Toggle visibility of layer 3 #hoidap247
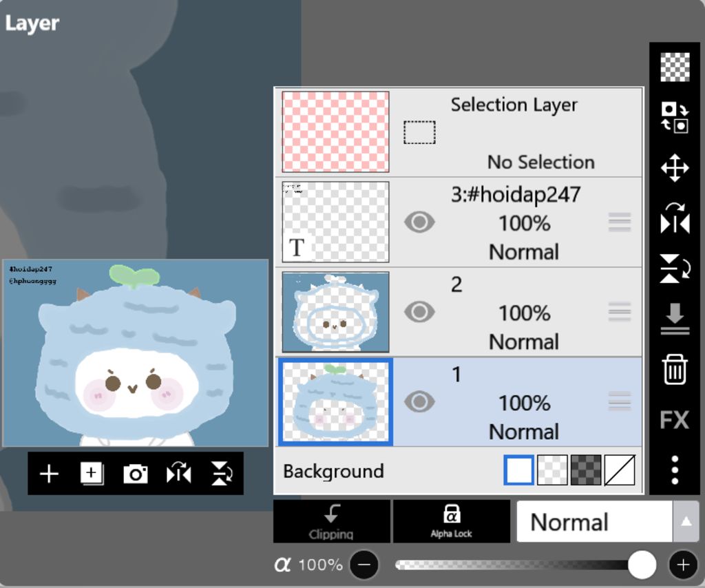This screenshot has height=588, width=705. pyautogui.click(x=419, y=222)
